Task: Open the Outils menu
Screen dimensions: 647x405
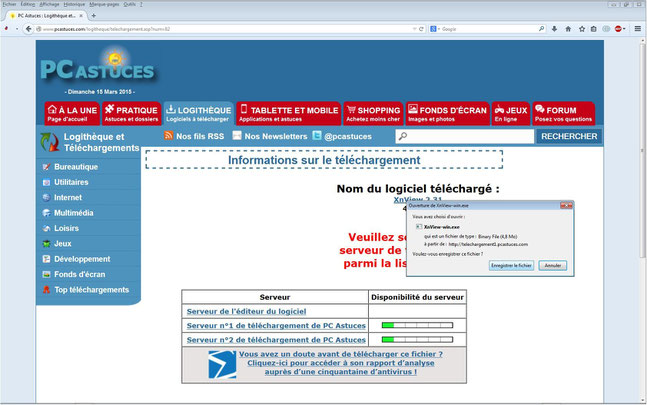Action: pyautogui.click(x=130, y=4)
